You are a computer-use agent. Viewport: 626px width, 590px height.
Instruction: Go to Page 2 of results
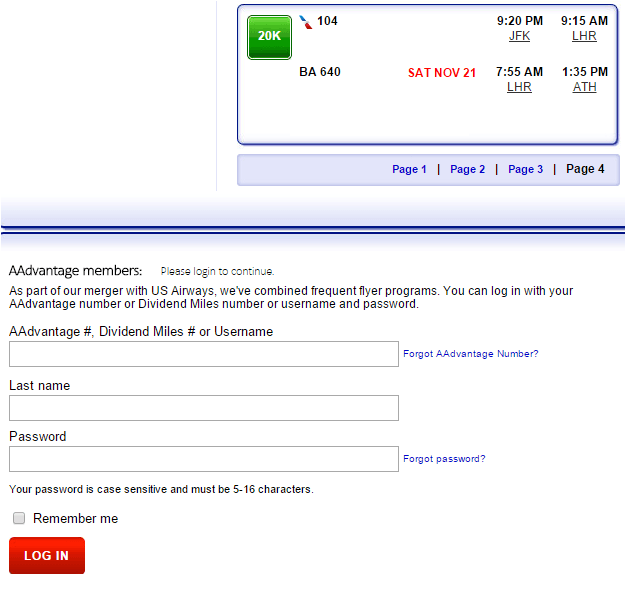pyautogui.click(x=468, y=169)
